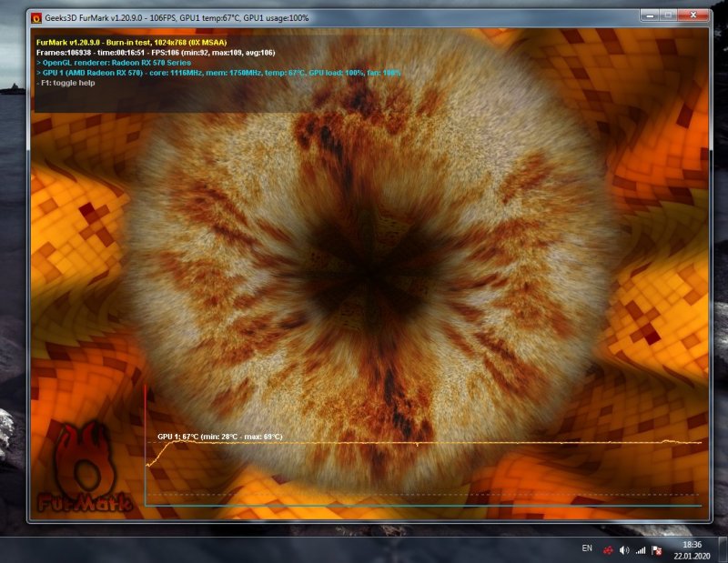Minimize the FurMark window
This screenshot has width=728, height=563.
tap(648, 15)
